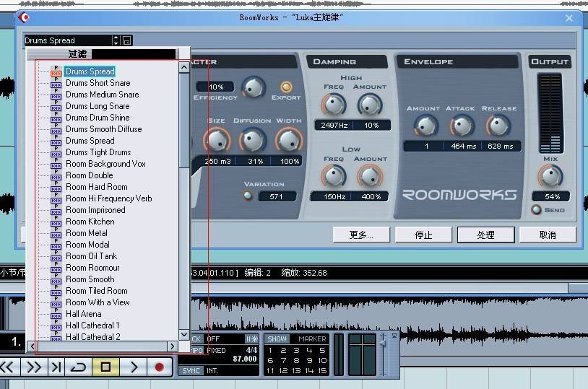Click the Efficiency knob

click(254, 87)
